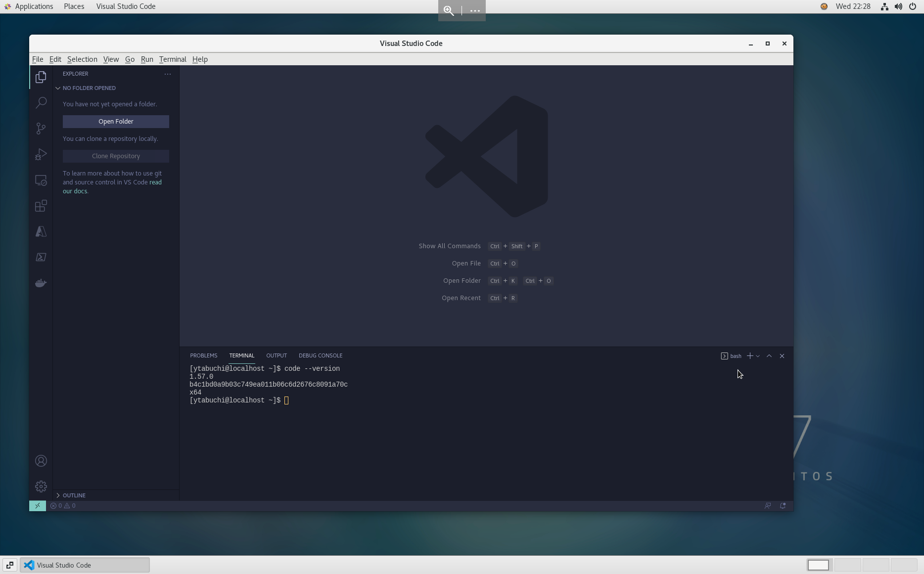The image size is (924, 574).
Task: Close the terminal panel
Action: (782, 356)
